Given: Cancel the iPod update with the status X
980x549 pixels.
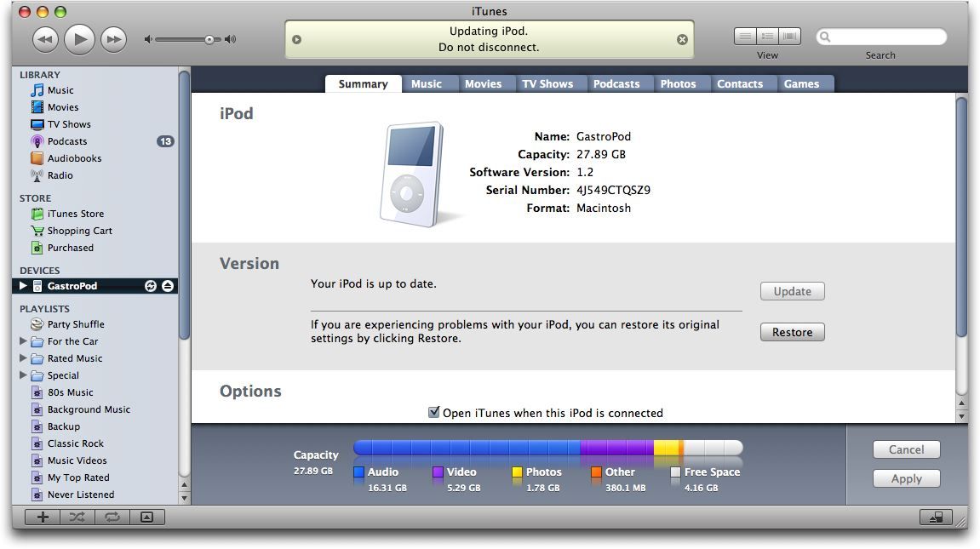Looking at the screenshot, I should [x=683, y=39].
